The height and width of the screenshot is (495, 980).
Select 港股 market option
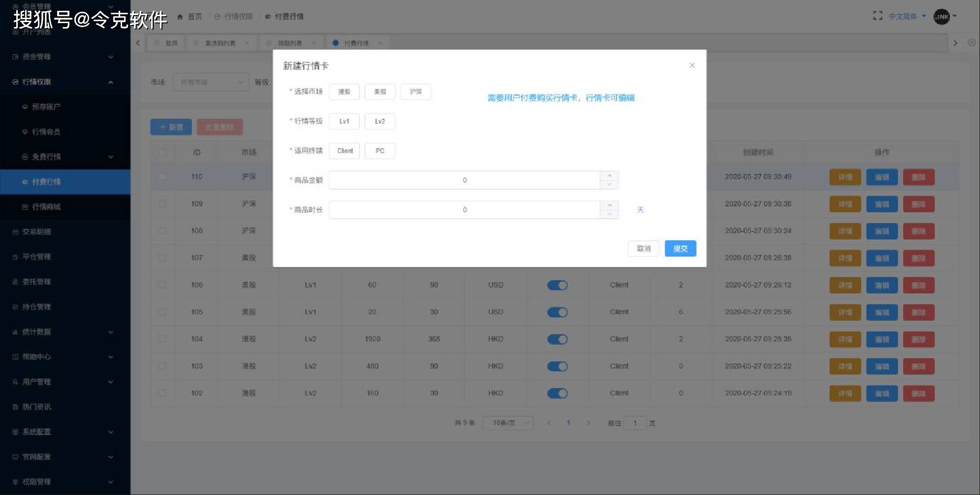344,92
